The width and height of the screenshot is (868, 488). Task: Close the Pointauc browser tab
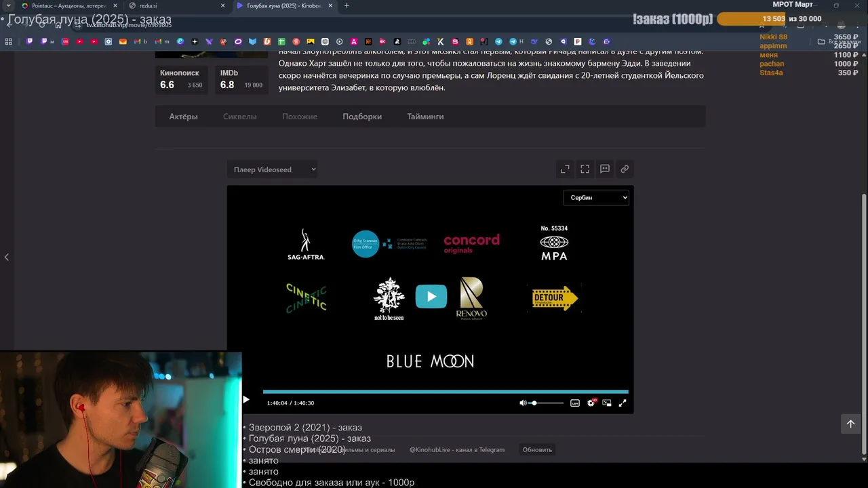115,5
